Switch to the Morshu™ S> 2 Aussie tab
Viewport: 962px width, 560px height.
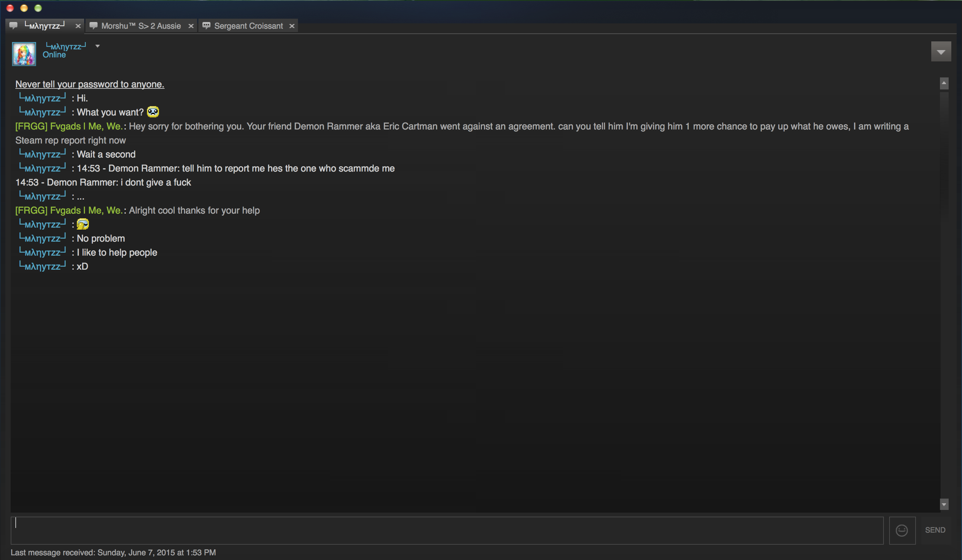point(141,26)
